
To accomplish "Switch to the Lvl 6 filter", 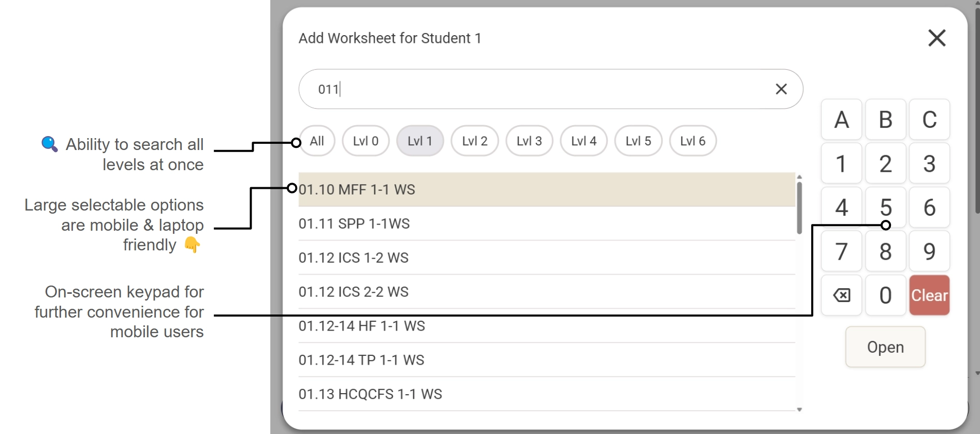I will [x=693, y=141].
